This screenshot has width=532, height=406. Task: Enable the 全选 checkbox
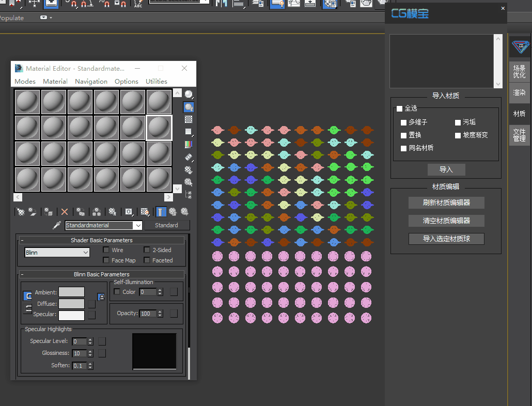pyautogui.click(x=400, y=109)
